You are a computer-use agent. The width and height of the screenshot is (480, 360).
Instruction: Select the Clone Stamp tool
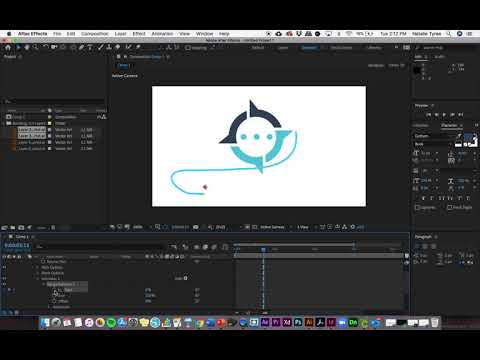pos(109,48)
